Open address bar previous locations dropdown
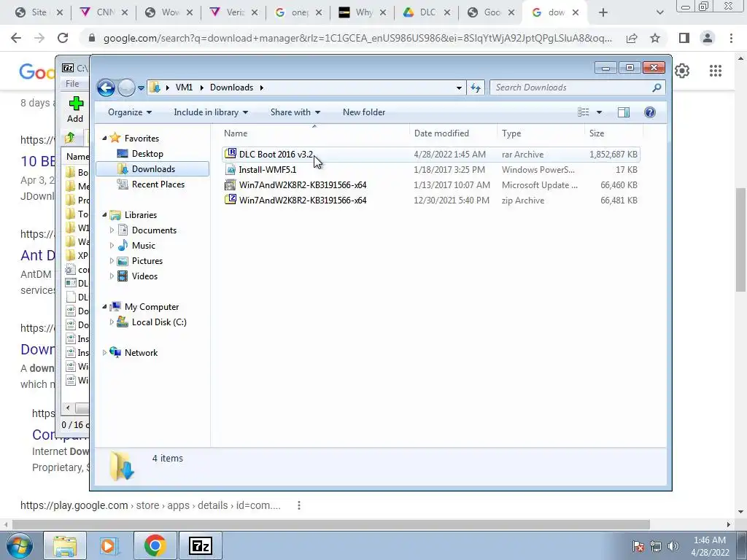Screen dimensions: 747x560 click(459, 87)
